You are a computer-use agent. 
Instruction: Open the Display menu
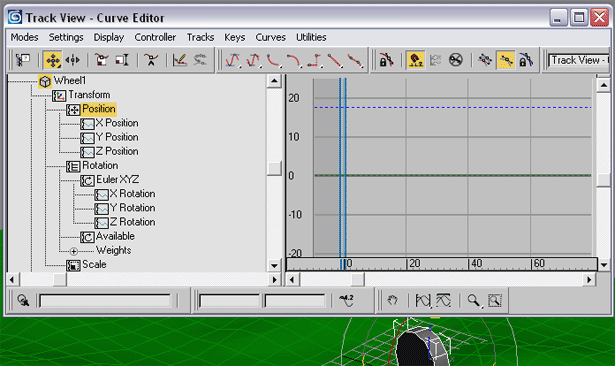tap(109, 37)
